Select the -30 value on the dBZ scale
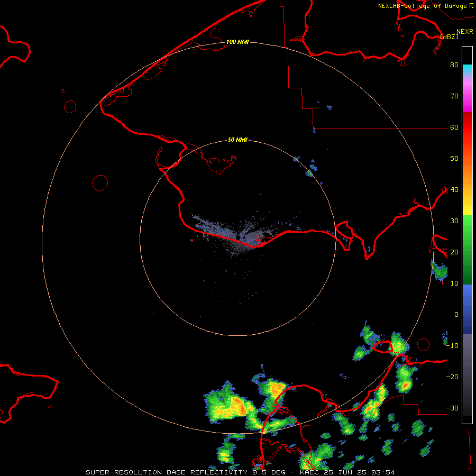 coord(452,408)
